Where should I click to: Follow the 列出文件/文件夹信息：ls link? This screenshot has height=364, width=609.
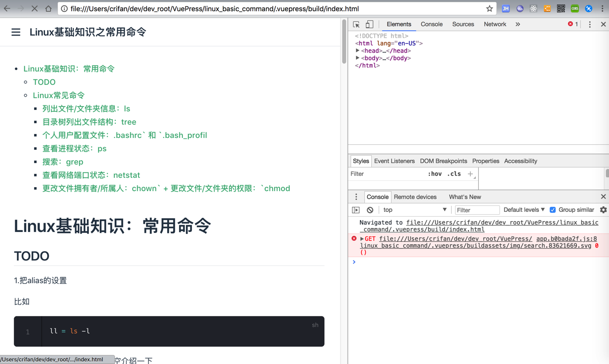pos(86,109)
